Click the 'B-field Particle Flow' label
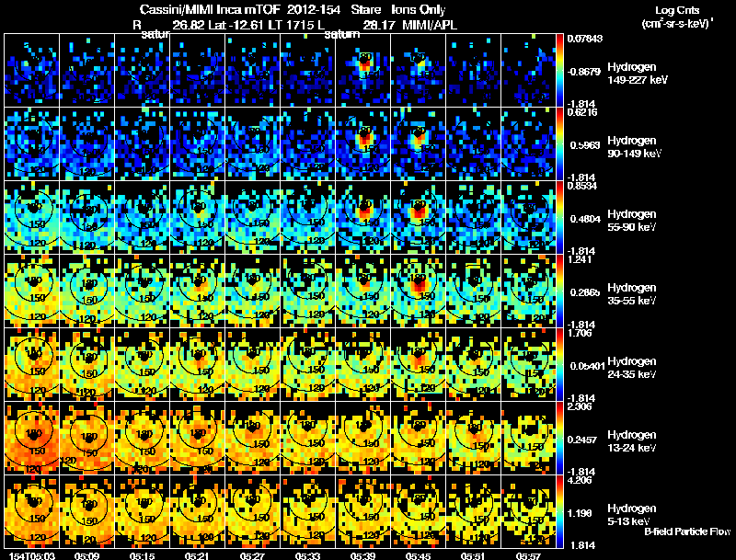The image size is (736, 560). coord(687,531)
